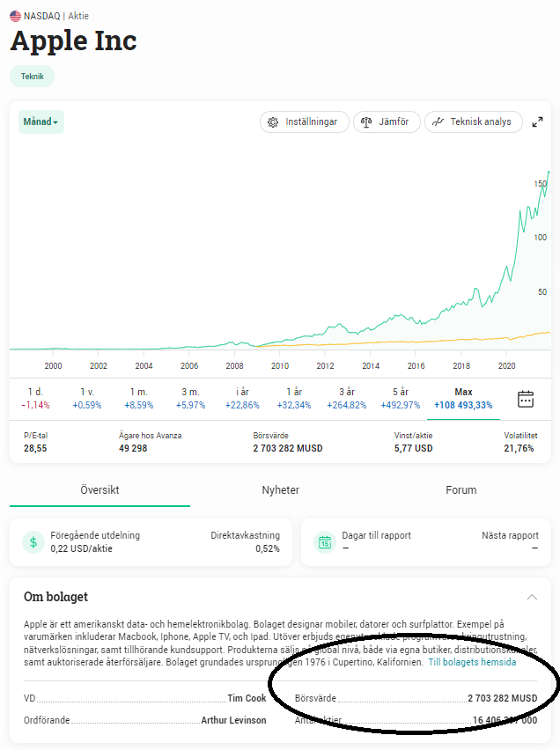The image size is (560, 750).
Task: Open the calendar date range picker
Action: coord(526,399)
